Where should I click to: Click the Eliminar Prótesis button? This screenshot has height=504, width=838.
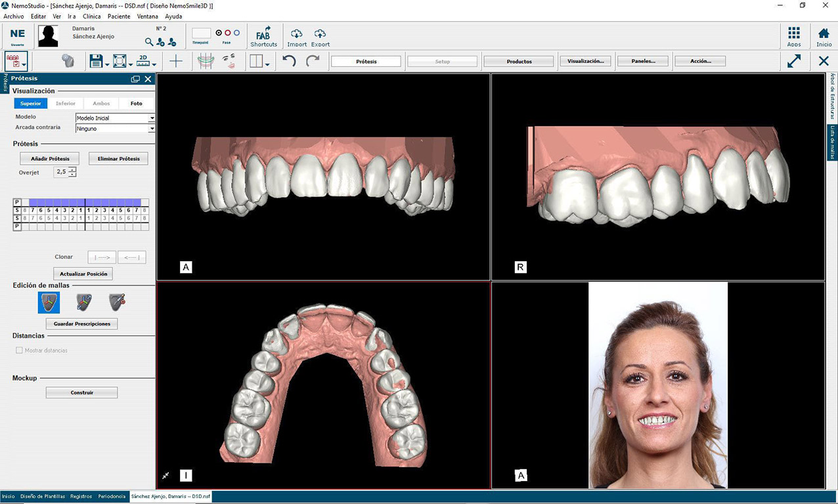(x=118, y=159)
